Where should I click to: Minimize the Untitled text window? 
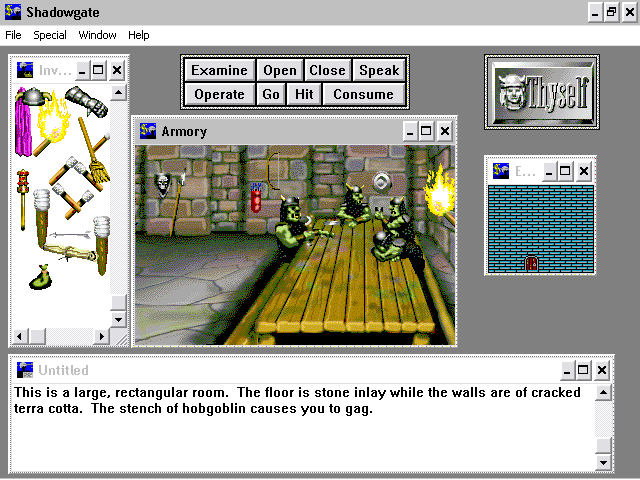click(567, 370)
